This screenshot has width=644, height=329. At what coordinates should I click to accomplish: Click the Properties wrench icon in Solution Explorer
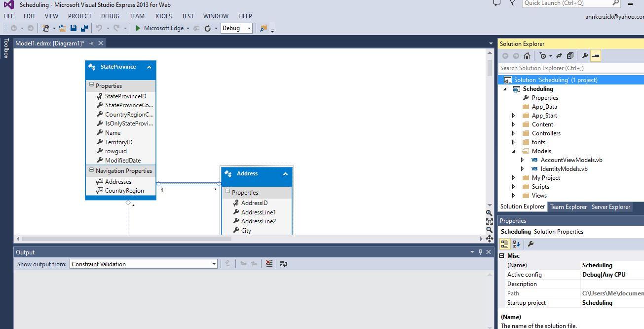[x=585, y=56]
